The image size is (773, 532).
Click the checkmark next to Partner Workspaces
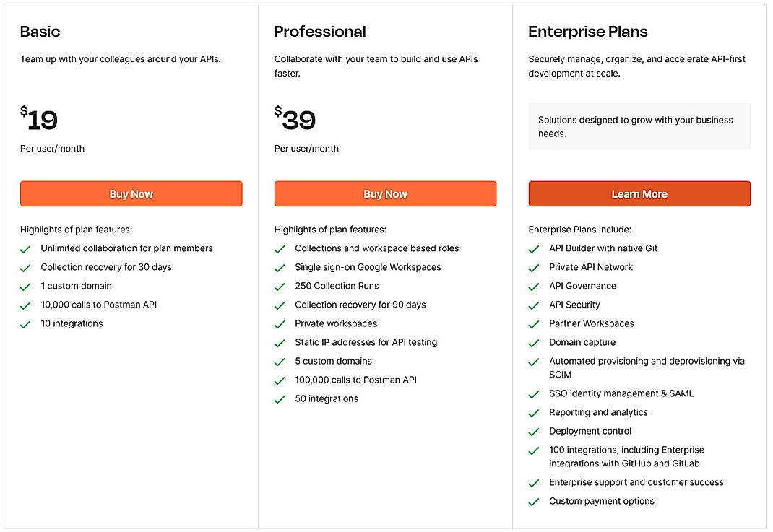coord(534,323)
